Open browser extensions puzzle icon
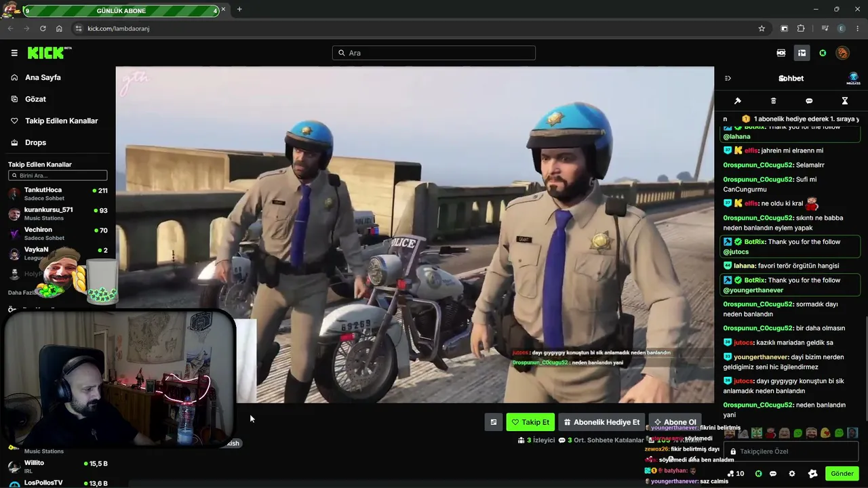This screenshot has height=488, width=868. pos(801,28)
